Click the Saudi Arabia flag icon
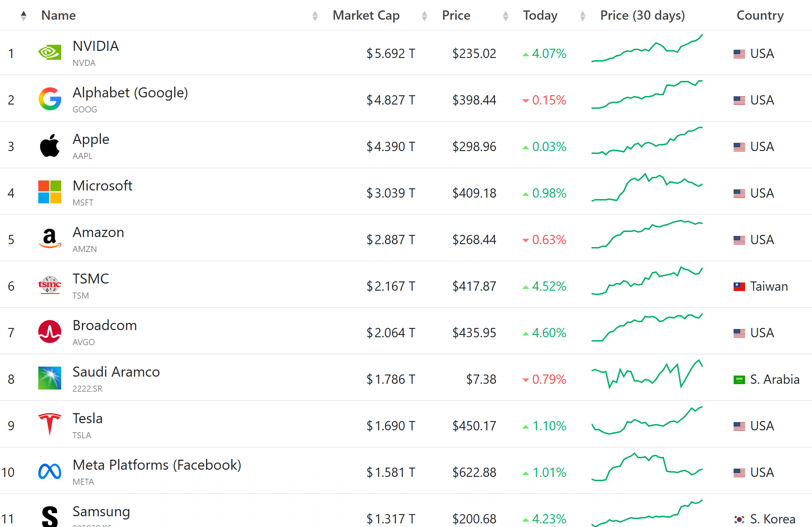 739,379
